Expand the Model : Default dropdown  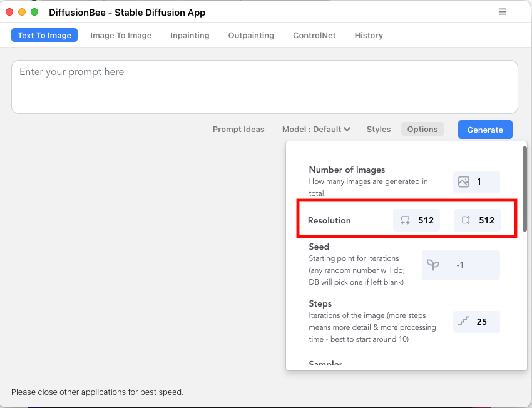(x=316, y=129)
